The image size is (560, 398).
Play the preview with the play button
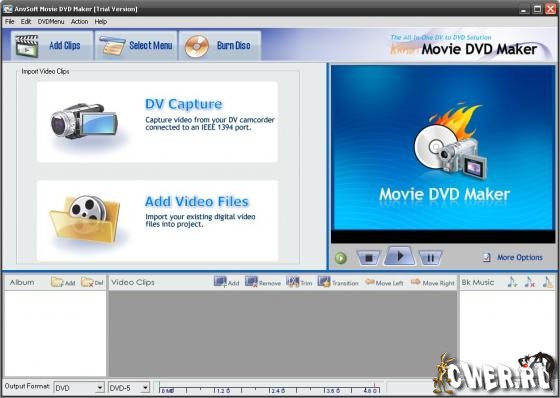pos(400,256)
